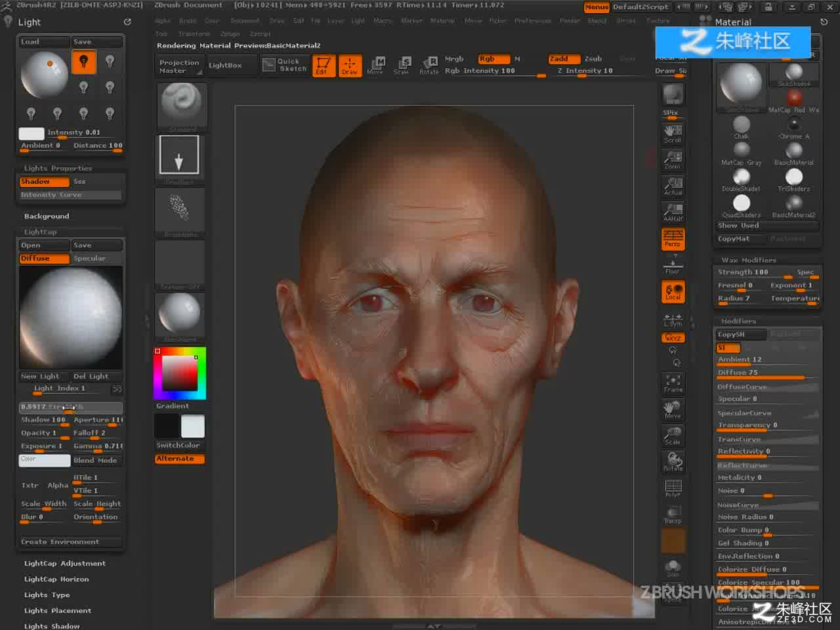Screen dimensions: 840x630
Task: Open Quick Sketch
Action: coord(285,65)
